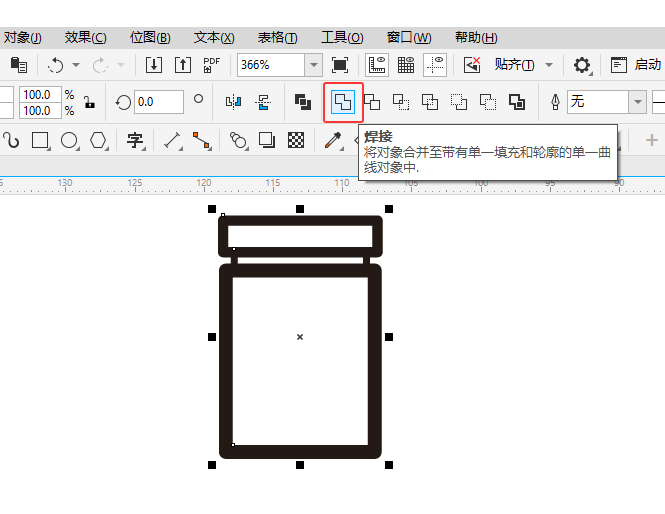
Task: Click the Redo arrow icon
Action: [100, 65]
